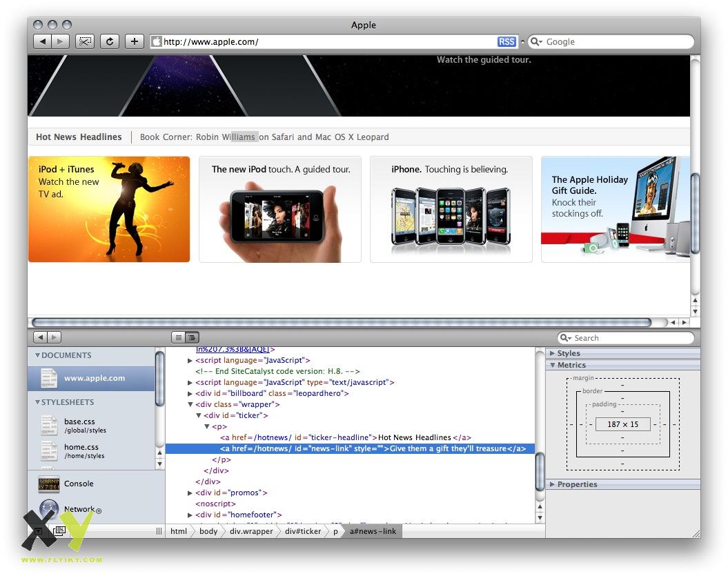Add a bookmark with the plus button
The width and height of the screenshot is (728, 576).
[134, 42]
